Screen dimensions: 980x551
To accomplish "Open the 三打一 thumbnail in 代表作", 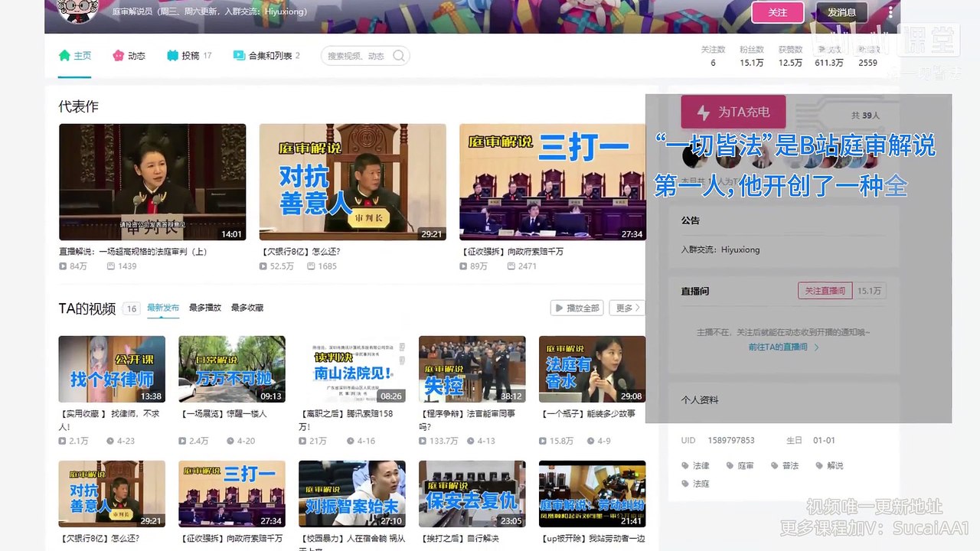I will pyautogui.click(x=553, y=182).
